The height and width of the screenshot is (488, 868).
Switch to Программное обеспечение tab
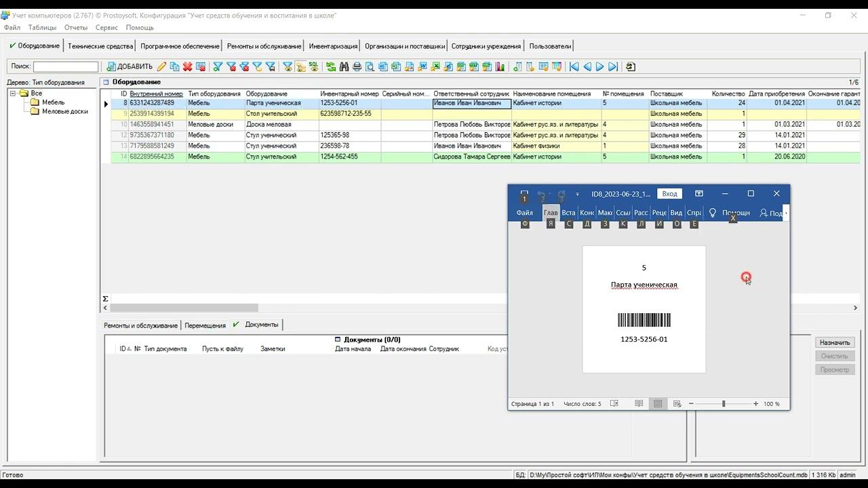click(180, 46)
